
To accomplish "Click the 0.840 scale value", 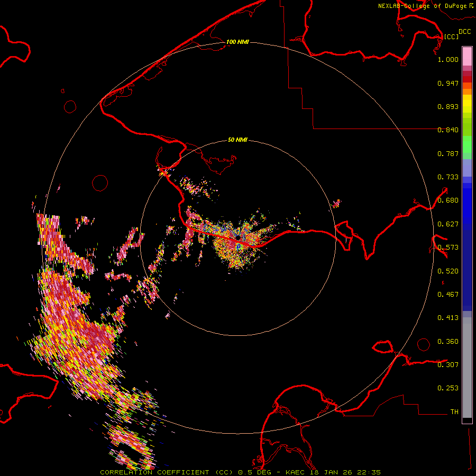I will tap(448, 130).
